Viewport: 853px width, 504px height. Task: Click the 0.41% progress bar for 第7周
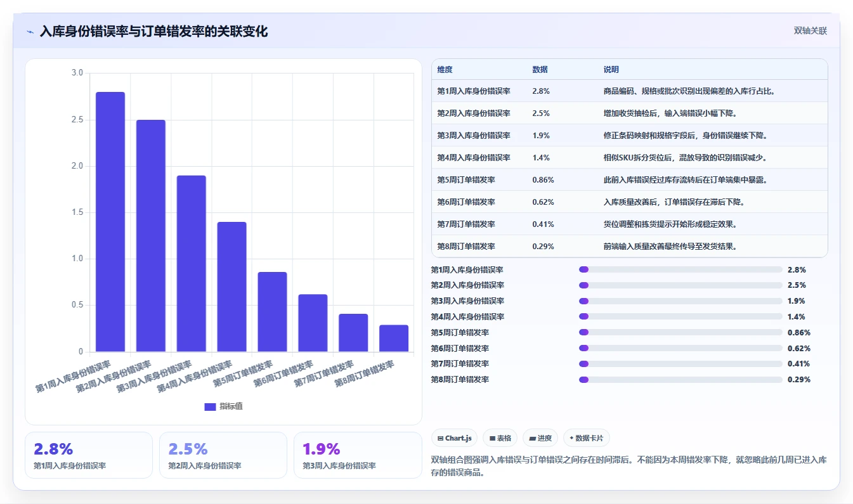[680, 364]
